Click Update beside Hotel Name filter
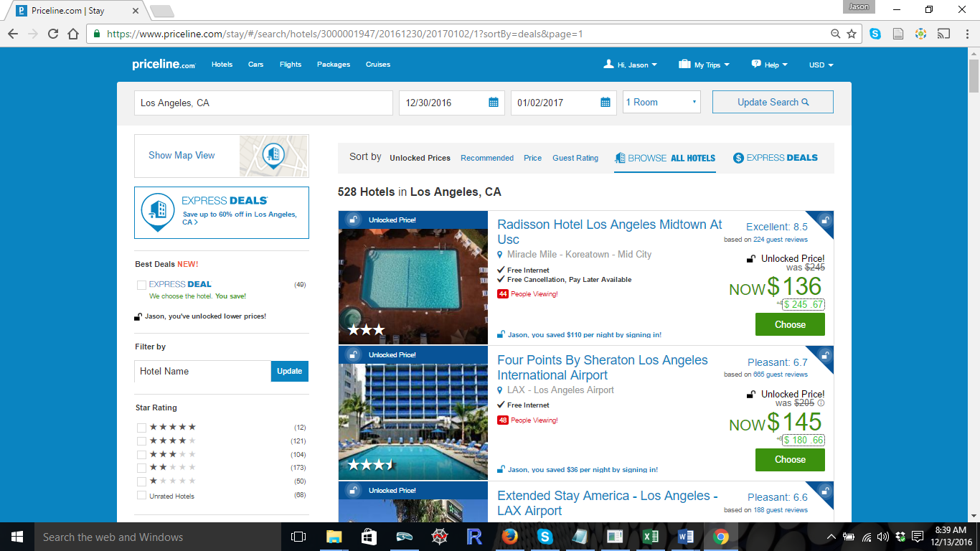 coord(290,371)
